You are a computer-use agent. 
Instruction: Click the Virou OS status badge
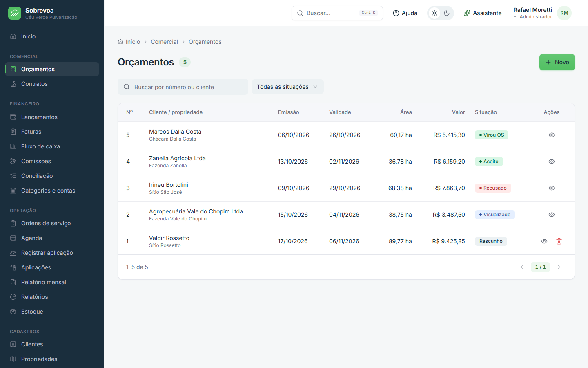[491, 135]
